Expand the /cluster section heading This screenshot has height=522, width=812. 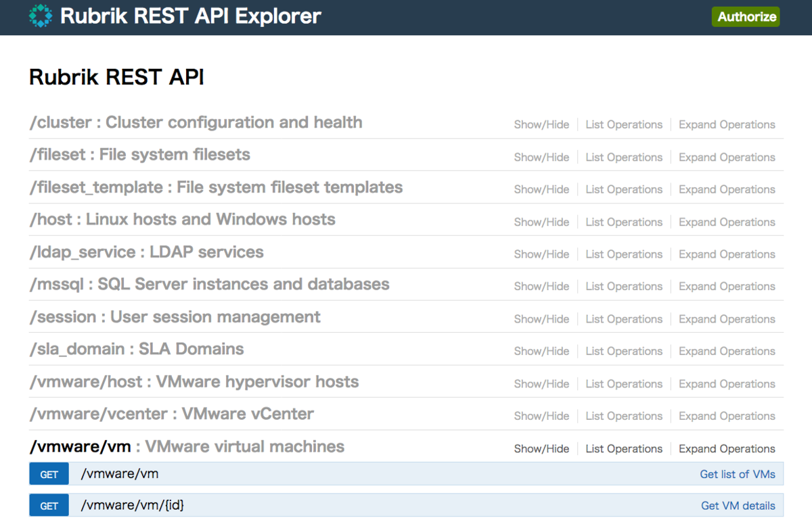(x=196, y=122)
